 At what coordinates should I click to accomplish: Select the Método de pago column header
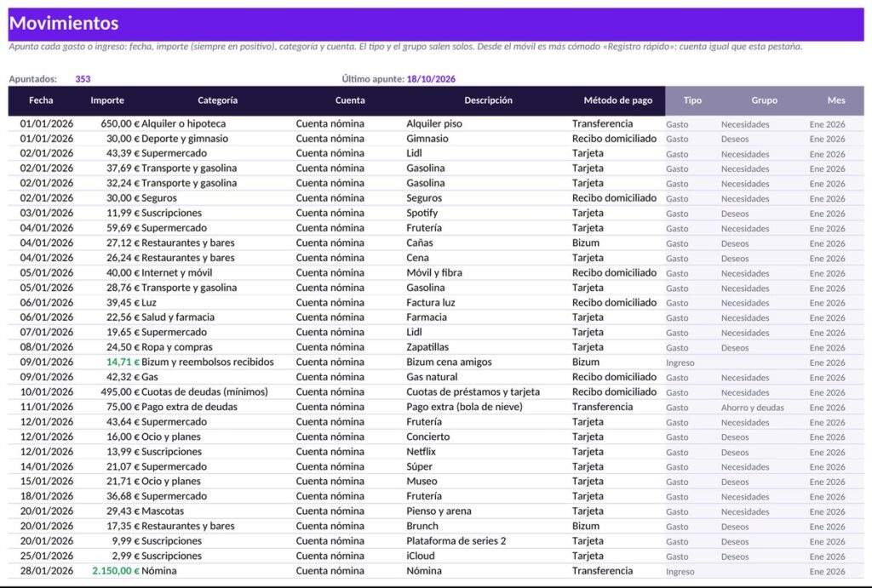[618, 100]
